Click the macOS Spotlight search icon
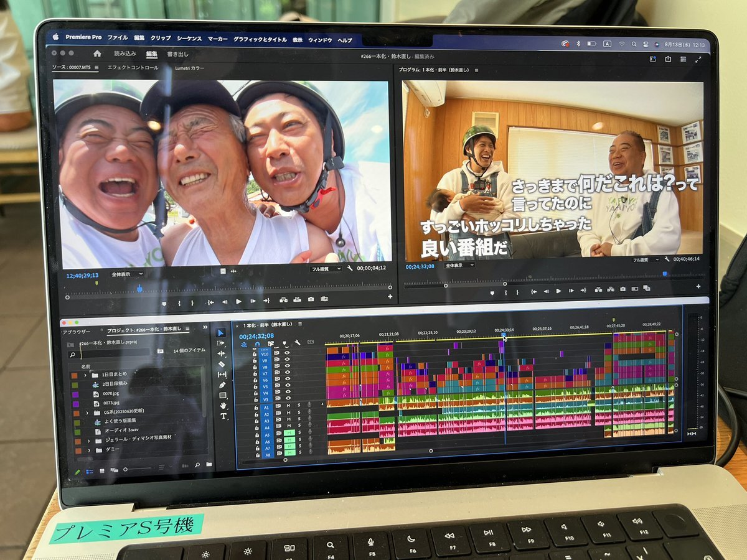Viewport: 747px width, 560px height. point(634,44)
